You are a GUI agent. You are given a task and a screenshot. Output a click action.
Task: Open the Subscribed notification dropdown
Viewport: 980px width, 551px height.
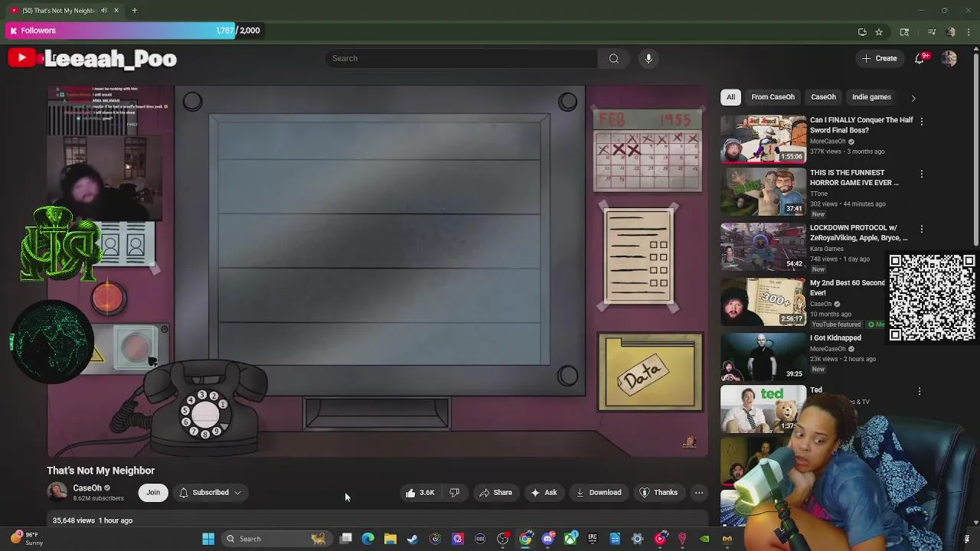(x=211, y=493)
